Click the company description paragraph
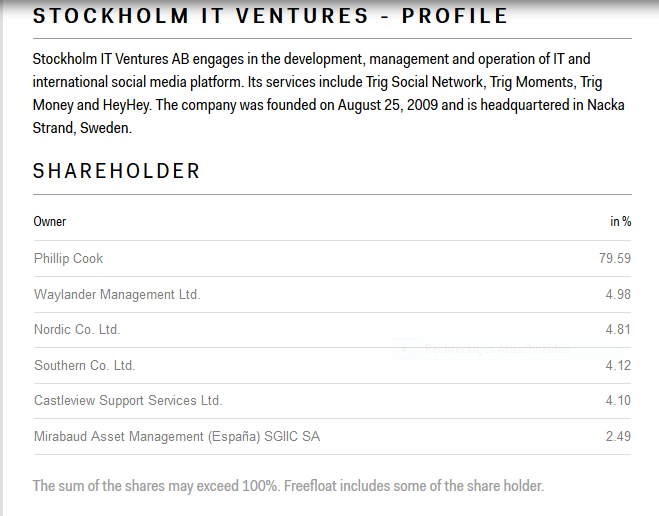 click(x=329, y=93)
